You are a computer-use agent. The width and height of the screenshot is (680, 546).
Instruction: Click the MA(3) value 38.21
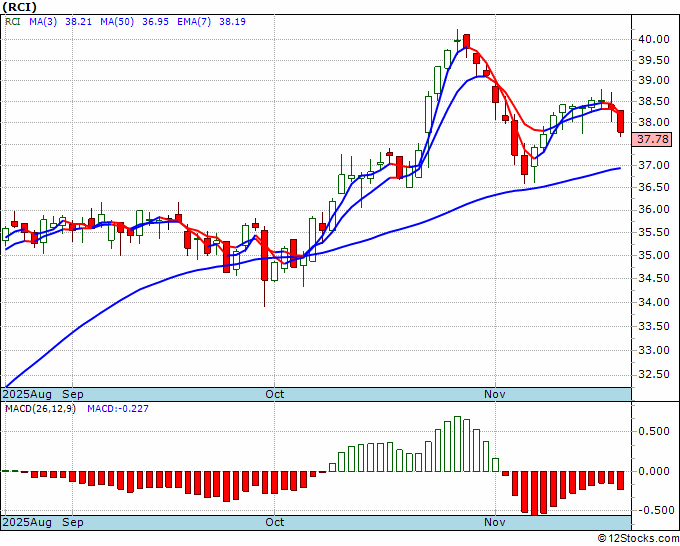(78, 21)
